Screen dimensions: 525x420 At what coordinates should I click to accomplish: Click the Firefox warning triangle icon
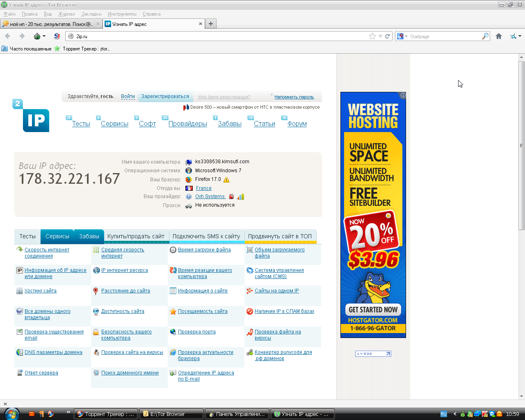[226, 180]
